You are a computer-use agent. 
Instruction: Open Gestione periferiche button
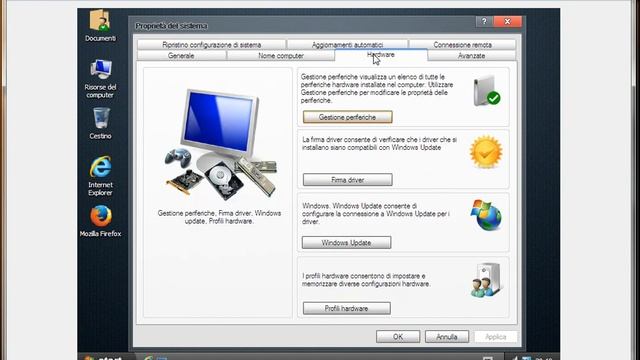[347, 117]
